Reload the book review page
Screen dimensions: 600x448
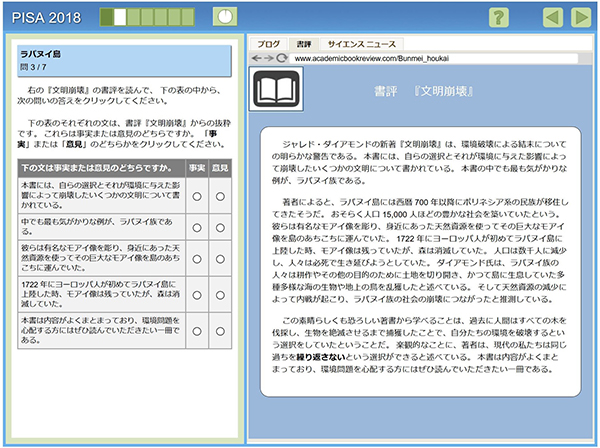(282, 58)
